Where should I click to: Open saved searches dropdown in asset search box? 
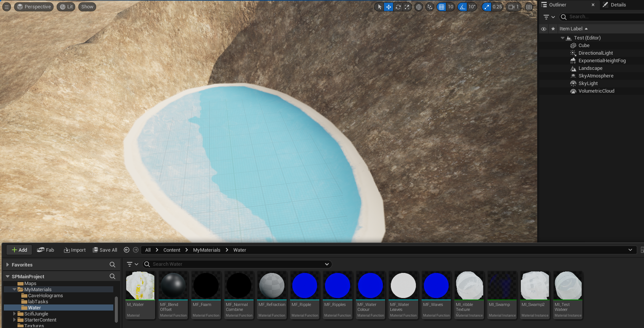click(327, 264)
